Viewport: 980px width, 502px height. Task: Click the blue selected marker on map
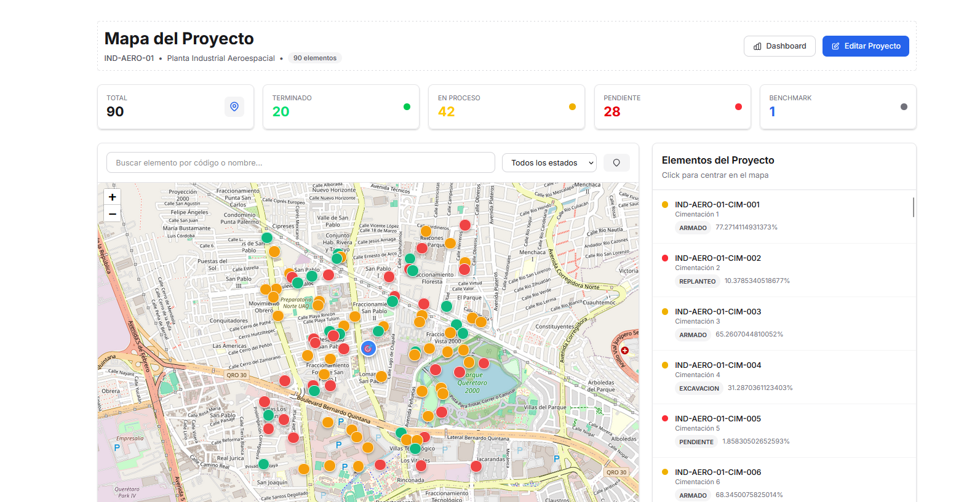(368, 349)
